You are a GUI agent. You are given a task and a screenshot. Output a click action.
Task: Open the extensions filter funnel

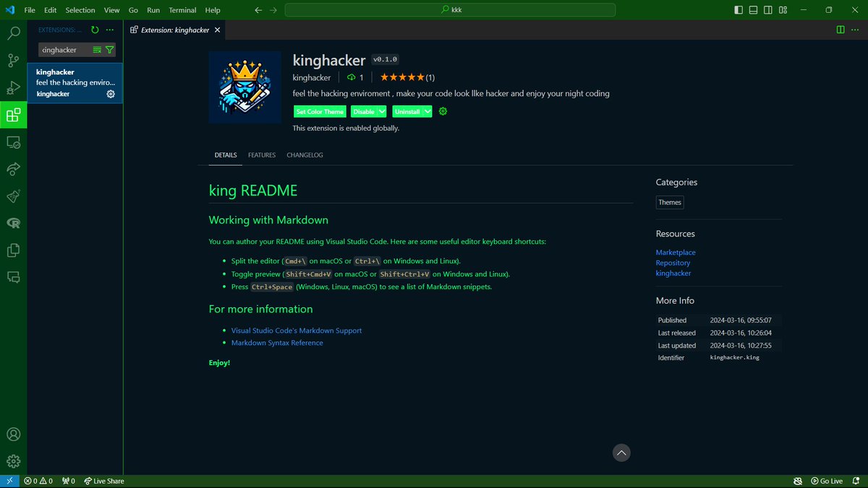tap(109, 50)
